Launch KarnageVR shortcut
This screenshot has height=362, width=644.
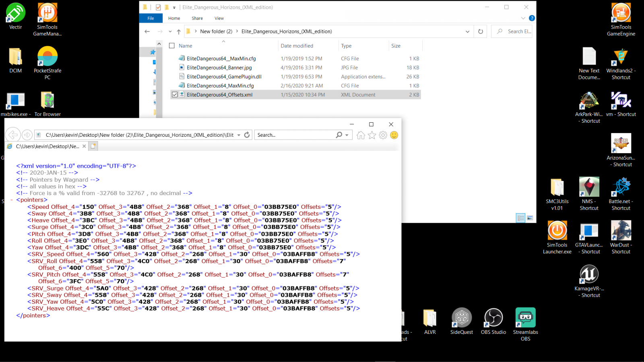[x=589, y=281]
